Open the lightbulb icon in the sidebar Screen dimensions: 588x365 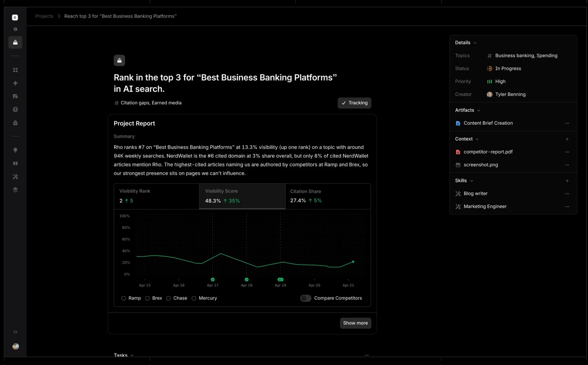coord(15,150)
